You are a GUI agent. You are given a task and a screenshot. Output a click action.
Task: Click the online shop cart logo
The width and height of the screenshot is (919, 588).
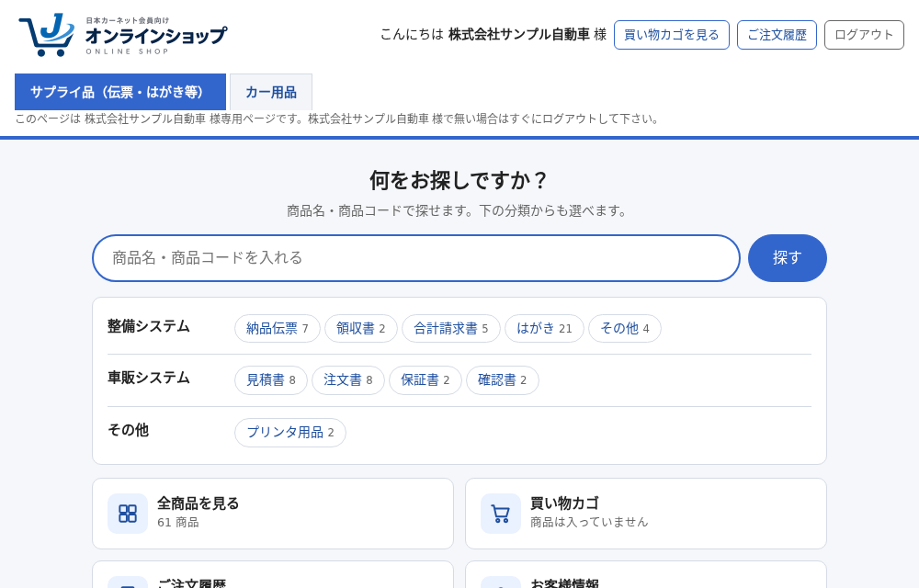122,35
